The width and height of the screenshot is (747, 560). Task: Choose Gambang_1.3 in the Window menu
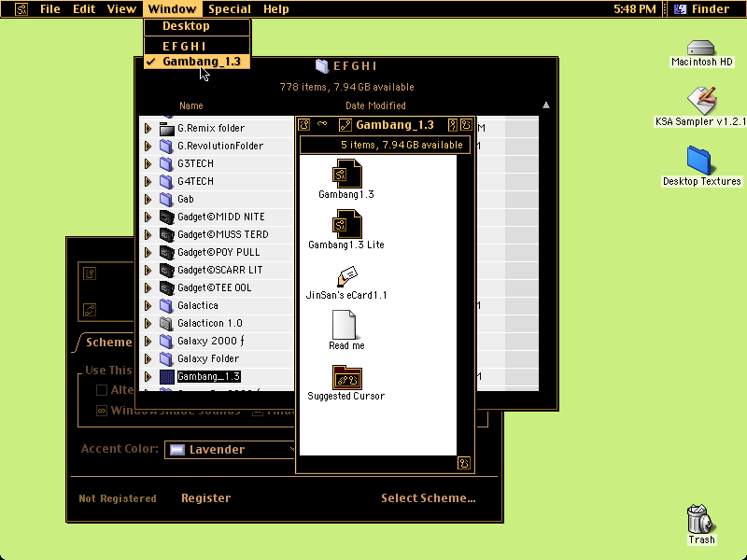(197, 62)
